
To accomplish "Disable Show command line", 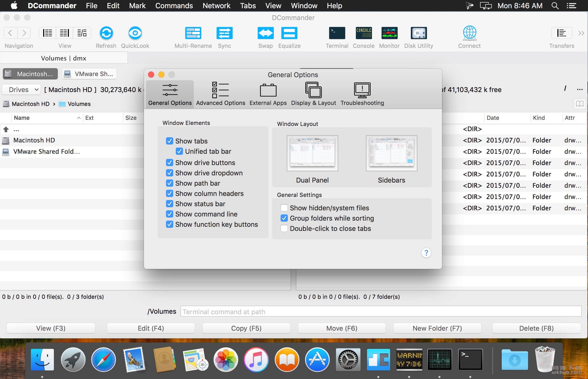I will pos(169,214).
